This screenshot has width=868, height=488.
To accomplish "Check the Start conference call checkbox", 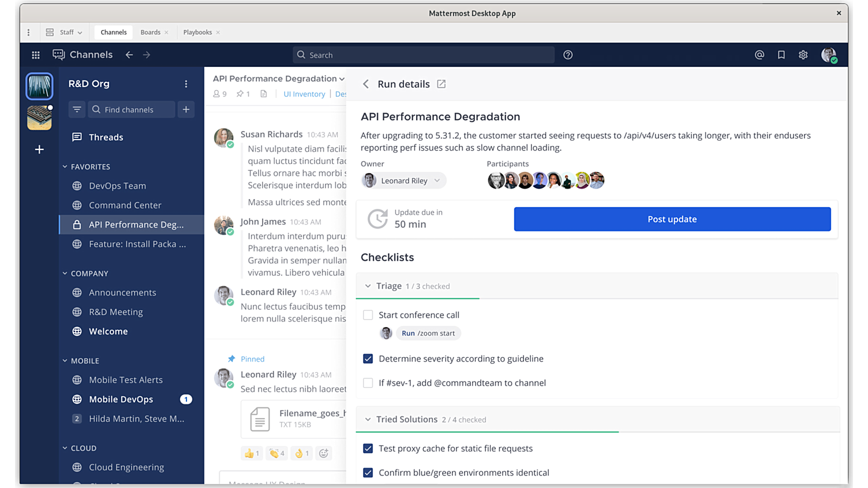I will coord(368,315).
